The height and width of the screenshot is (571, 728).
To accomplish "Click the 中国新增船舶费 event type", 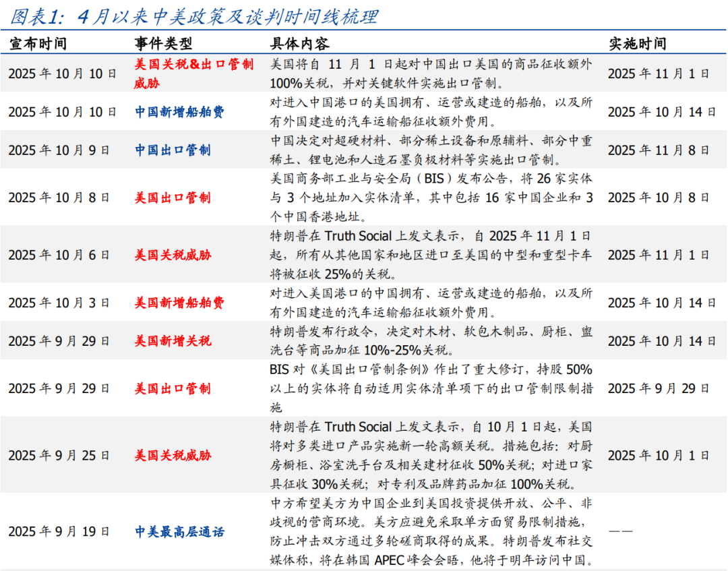I will (179, 112).
